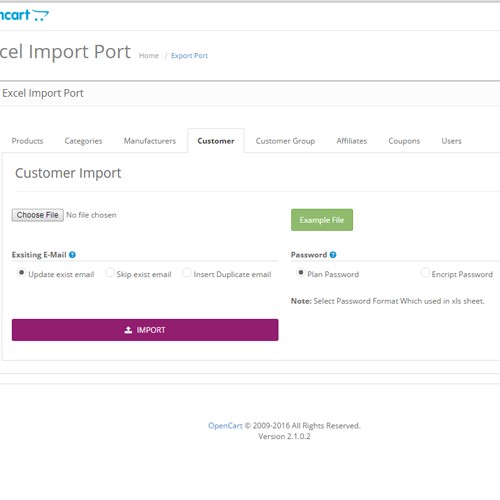The height and width of the screenshot is (500, 500).
Task: Click the upload icon on IMPORT button
Action: [128, 330]
